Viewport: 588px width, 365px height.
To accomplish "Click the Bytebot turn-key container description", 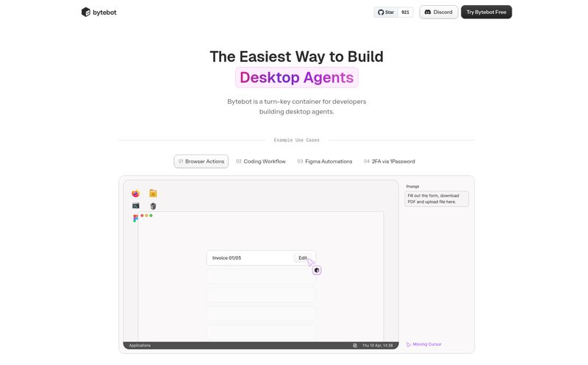I will pos(297,107).
